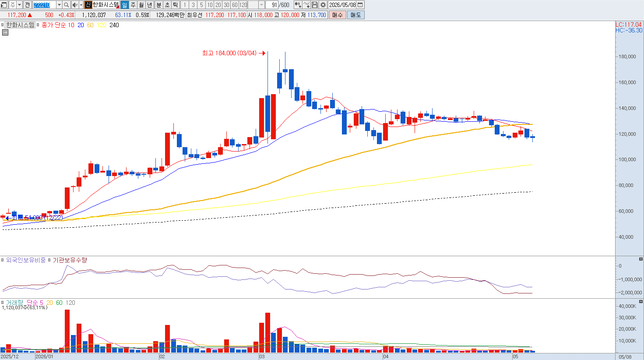The image size is (644, 360).
Task: Click the red 10 moving average legend
Action: click(x=71, y=25)
